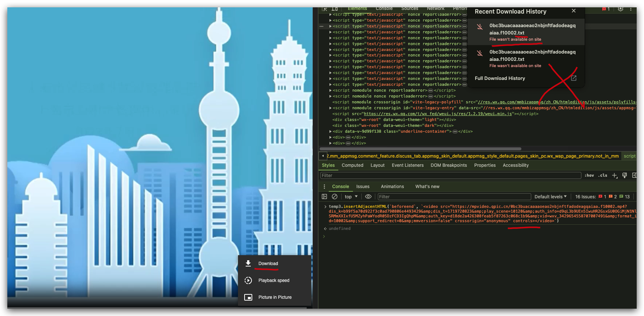Viewport: 644px width, 316px height.
Task: Create a live expression via eye icon
Action: click(368, 197)
